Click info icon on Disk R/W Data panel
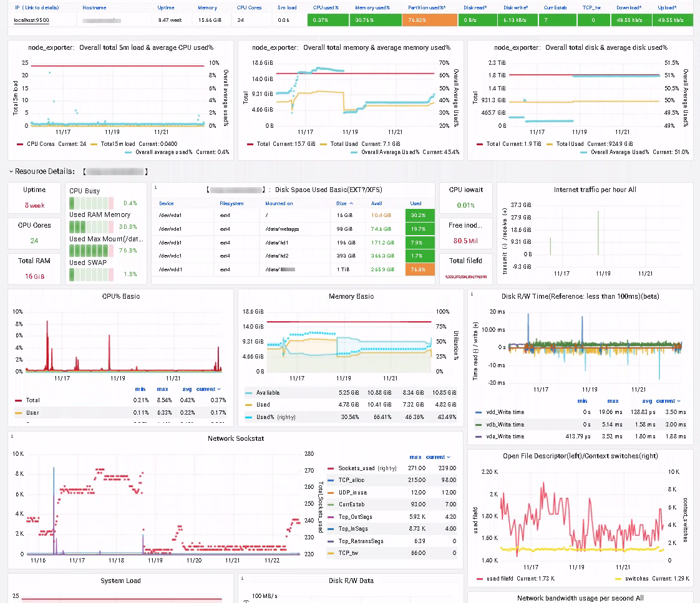The width and height of the screenshot is (700, 603). 243,578
